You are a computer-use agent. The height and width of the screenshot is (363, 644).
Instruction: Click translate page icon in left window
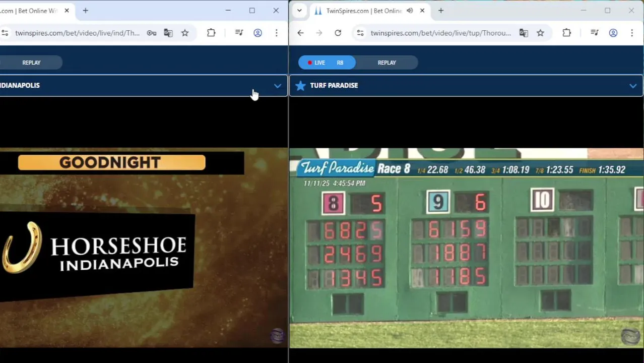168,33
